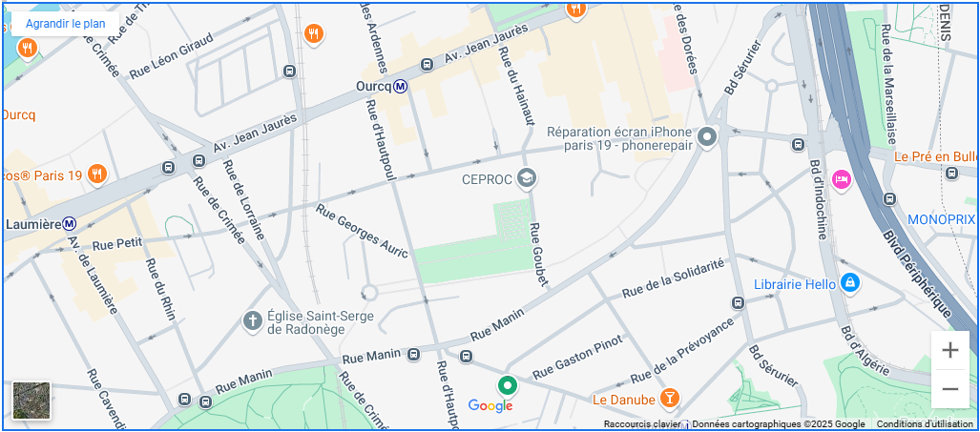Click the green destination pin marker
Screen dimensions: 980x432
[508, 386]
